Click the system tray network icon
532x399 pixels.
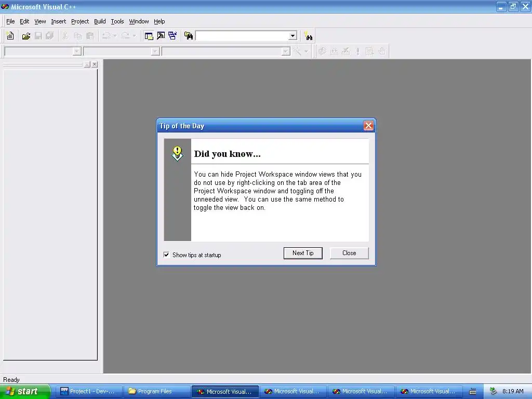tap(494, 391)
